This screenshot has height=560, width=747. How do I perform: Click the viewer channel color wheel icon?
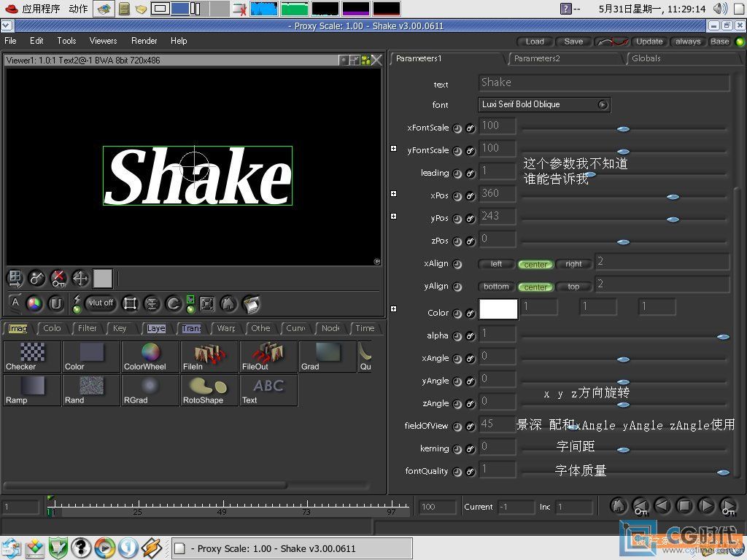coord(34,304)
